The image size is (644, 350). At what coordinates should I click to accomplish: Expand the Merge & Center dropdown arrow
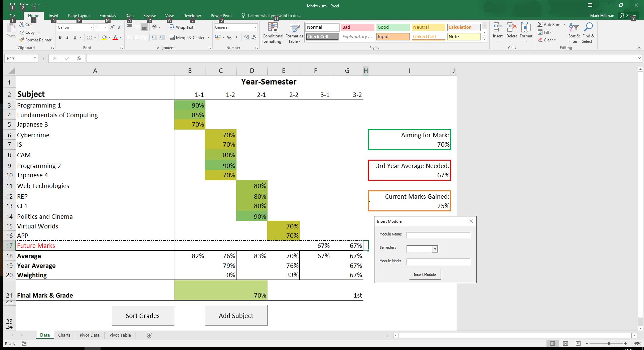(208, 38)
